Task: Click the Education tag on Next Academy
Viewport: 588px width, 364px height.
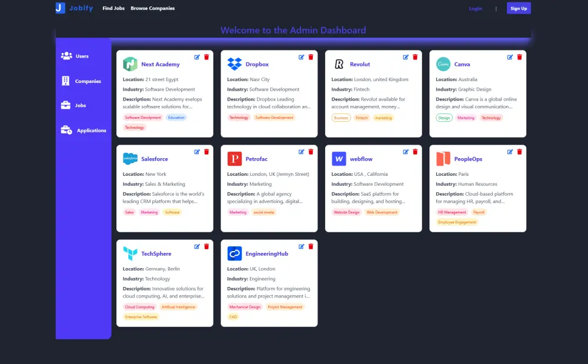Action: 176,118
